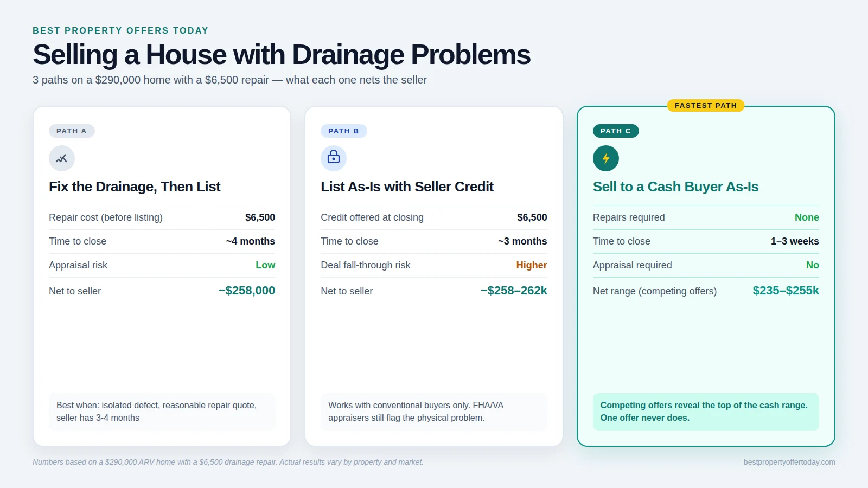Click 'List As-Is with Seller Credit' heading

[407, 187]
